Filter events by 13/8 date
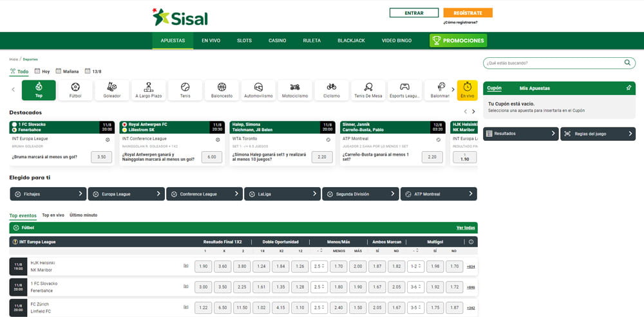Viewport: 644px width, 317px height. pyautogui.click(x=93, y=71)
